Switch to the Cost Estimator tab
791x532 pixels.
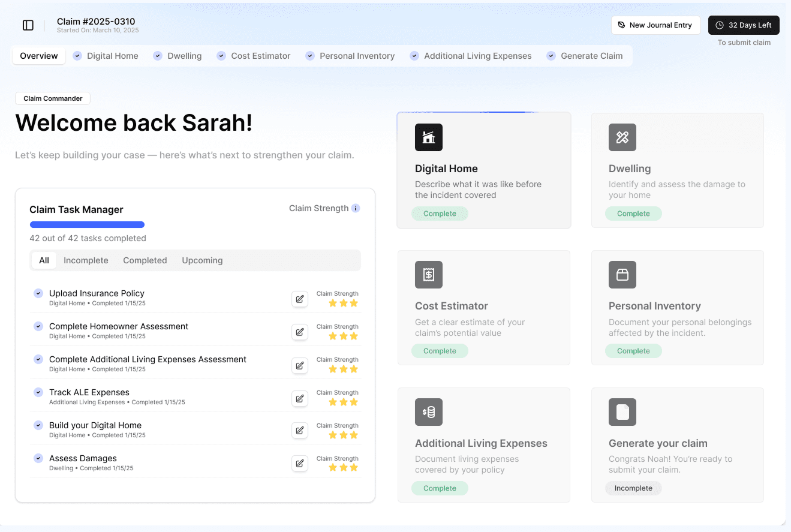coord(260,56)
